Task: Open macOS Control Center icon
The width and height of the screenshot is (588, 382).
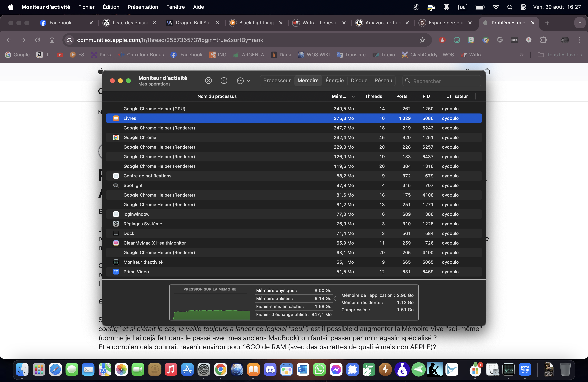Action: point(523,7)
